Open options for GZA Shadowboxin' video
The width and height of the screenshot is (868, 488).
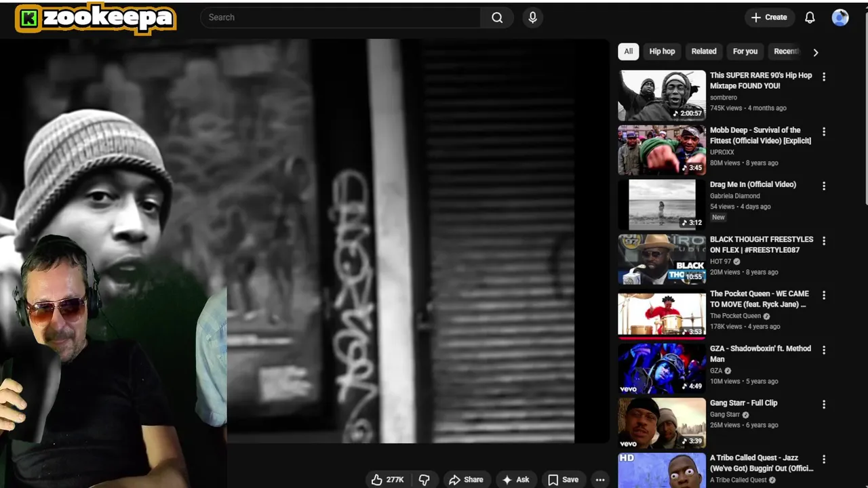[x=824, y=350]
